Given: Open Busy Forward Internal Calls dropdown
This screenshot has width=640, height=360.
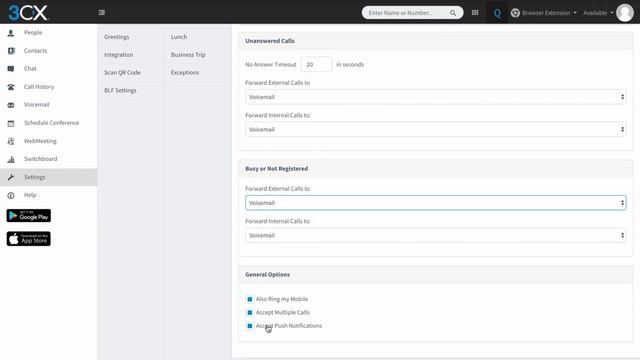Looking at the screenshot, I should coord(436,236).
